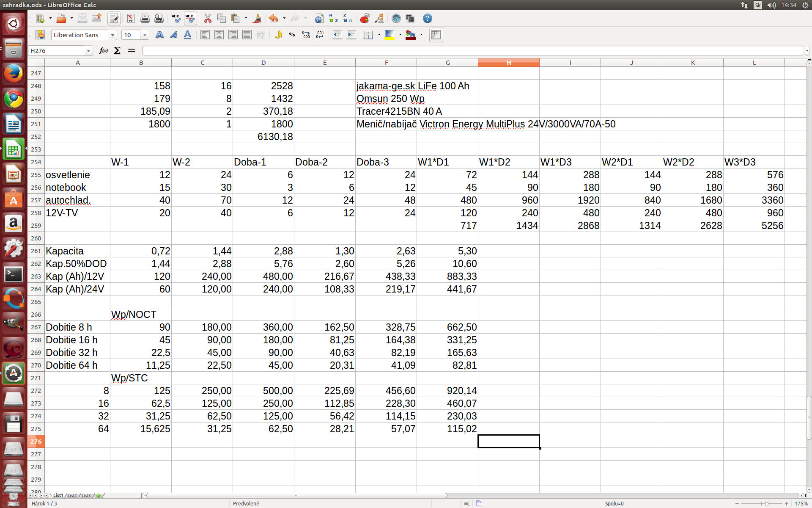Click the Sort Ascending icon
This screenshot has width=812, height=508.
[333, 19]
